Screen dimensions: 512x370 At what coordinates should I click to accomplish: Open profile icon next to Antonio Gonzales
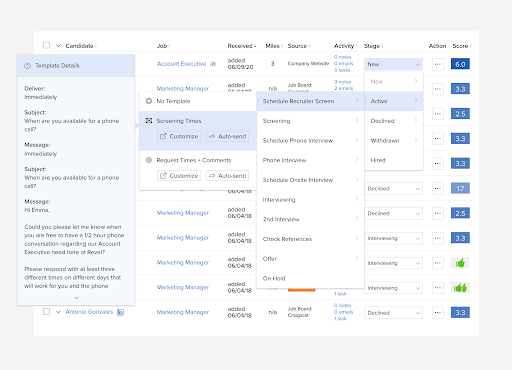[x=120, y=312]
